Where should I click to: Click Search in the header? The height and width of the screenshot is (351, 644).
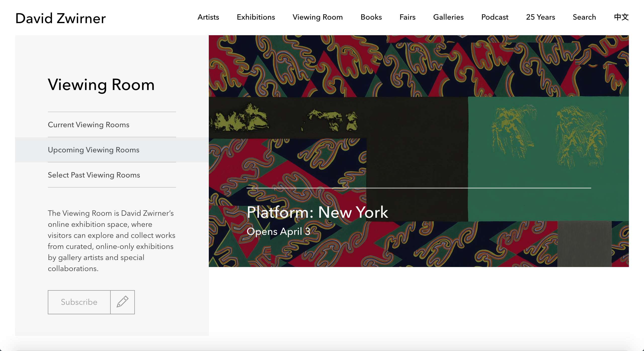tap(584, 17)
